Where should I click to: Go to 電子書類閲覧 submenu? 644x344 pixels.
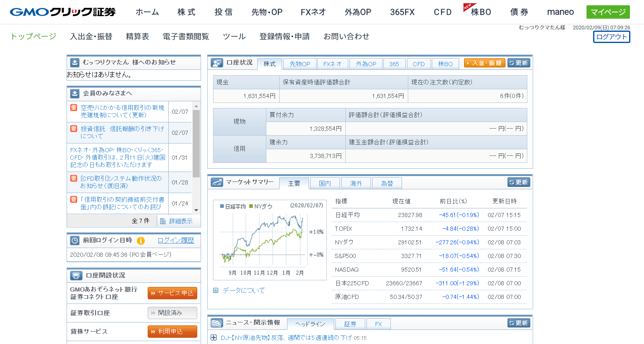186,36
